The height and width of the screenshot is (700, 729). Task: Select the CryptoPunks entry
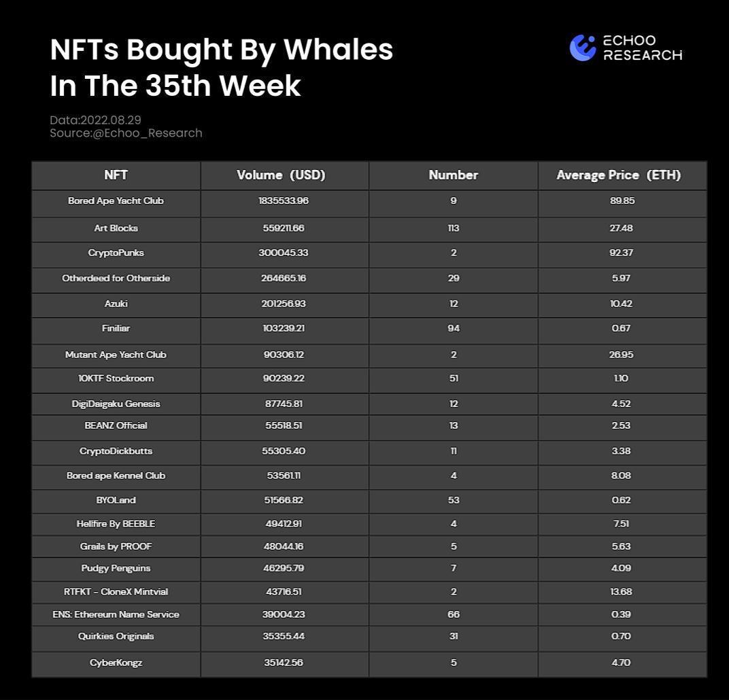(116, 253)
